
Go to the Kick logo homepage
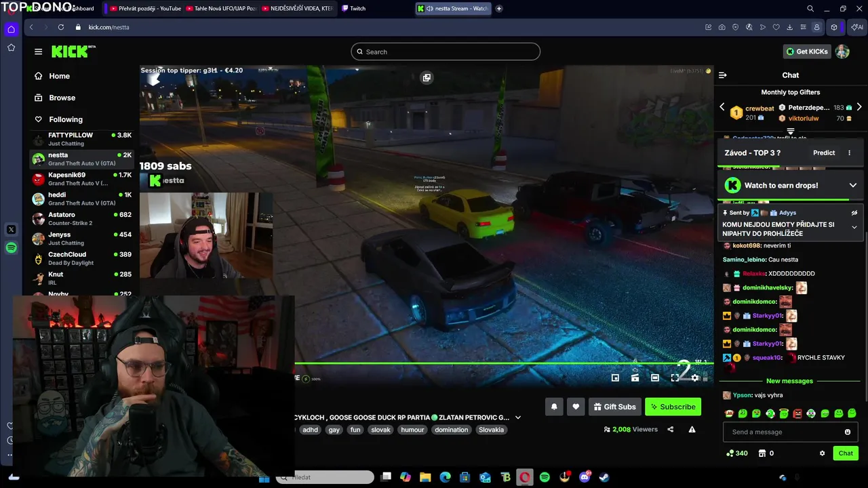pyautogui.click(x=73, y=52)
